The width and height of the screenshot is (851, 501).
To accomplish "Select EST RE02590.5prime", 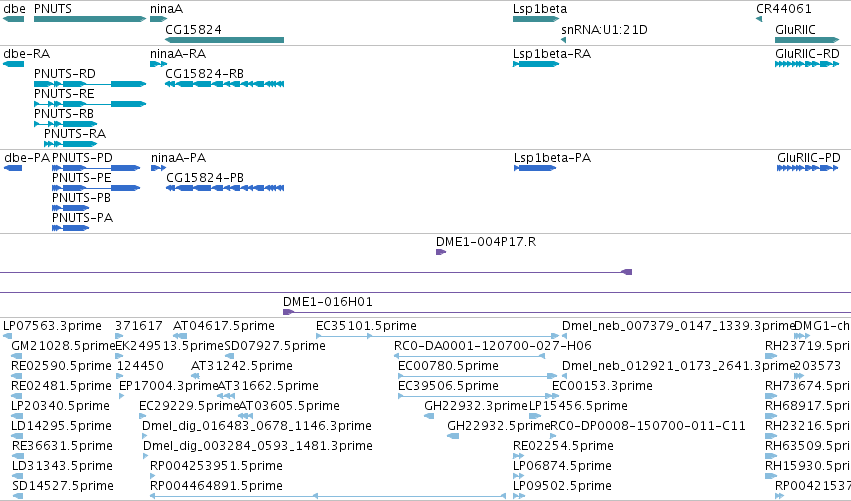I will pos(61,366).
